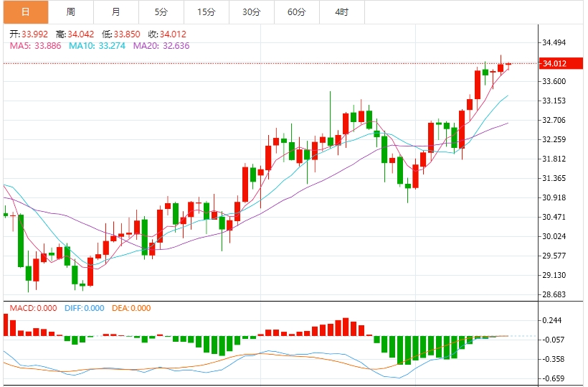Click the MA20: 32.636 indicator label
This screenshot has width=588, height=387.
[161, 46]
